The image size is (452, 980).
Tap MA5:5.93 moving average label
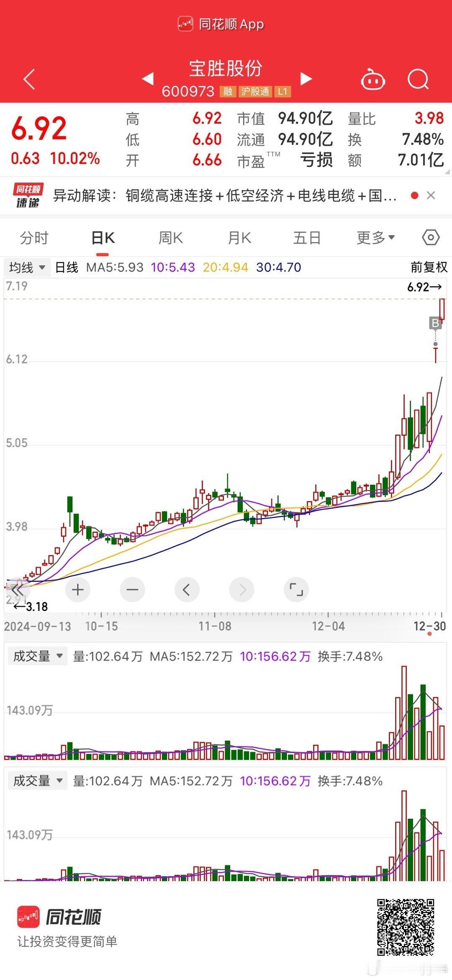coord(115,267)
